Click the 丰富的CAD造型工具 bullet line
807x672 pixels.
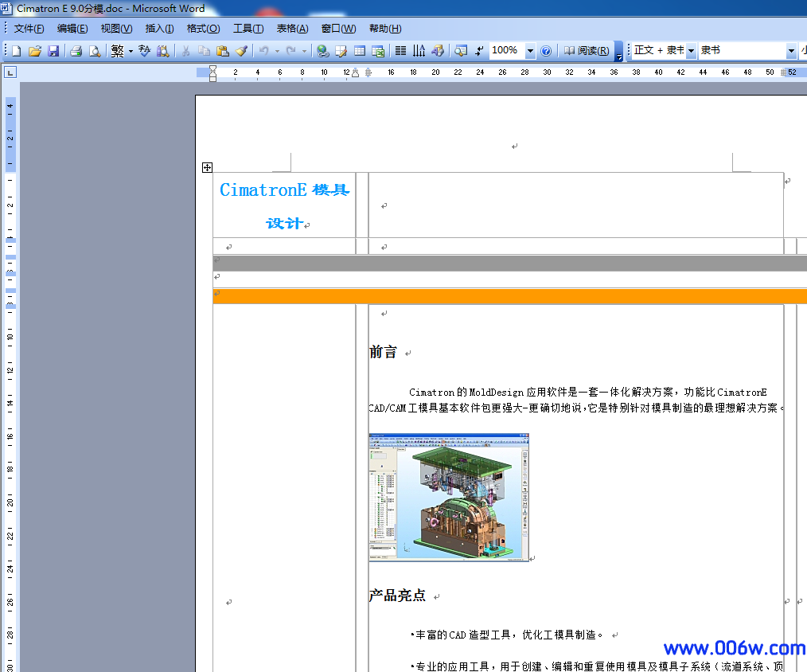pos(506,635)
